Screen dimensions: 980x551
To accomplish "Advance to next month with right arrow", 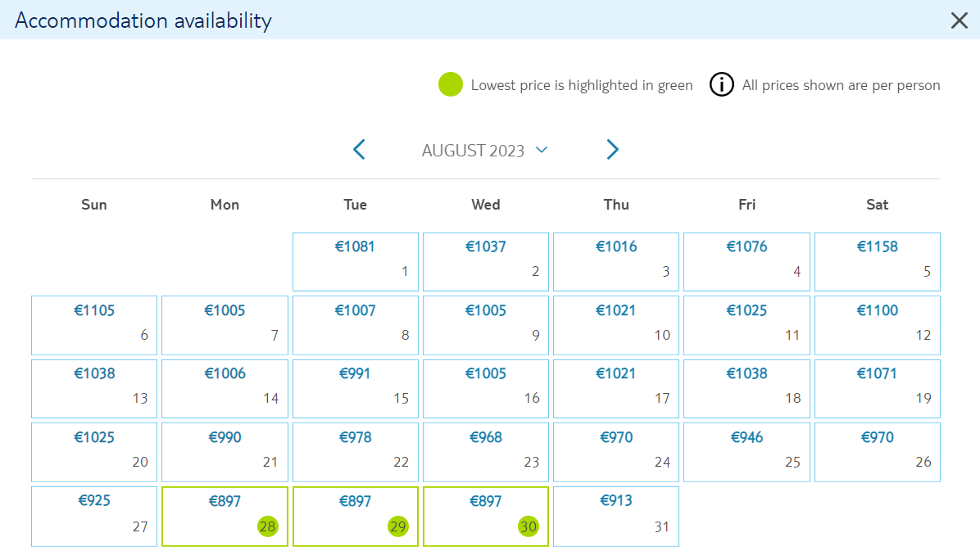I will click(613, 150).
